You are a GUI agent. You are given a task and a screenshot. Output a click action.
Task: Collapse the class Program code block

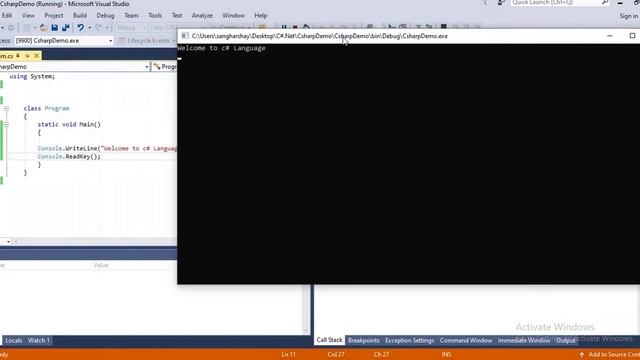point(6,108)
